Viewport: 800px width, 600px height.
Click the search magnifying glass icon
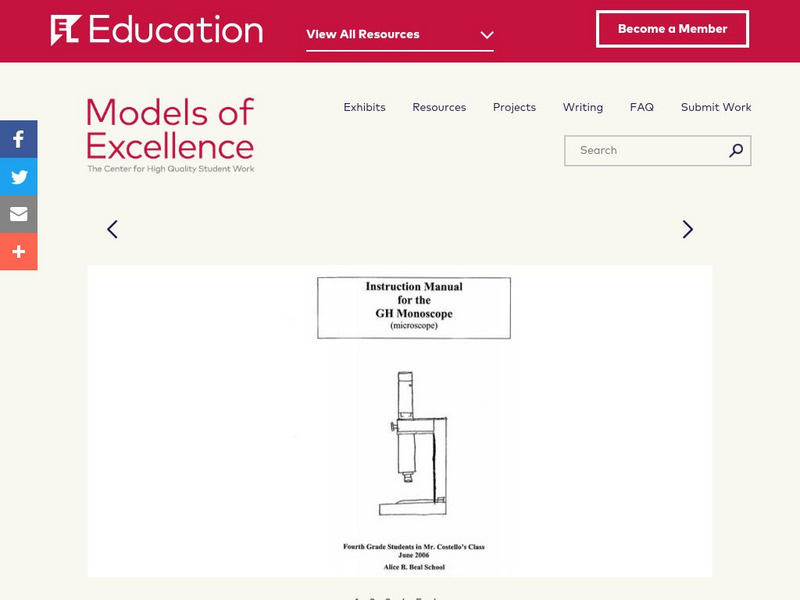point(736,151)
